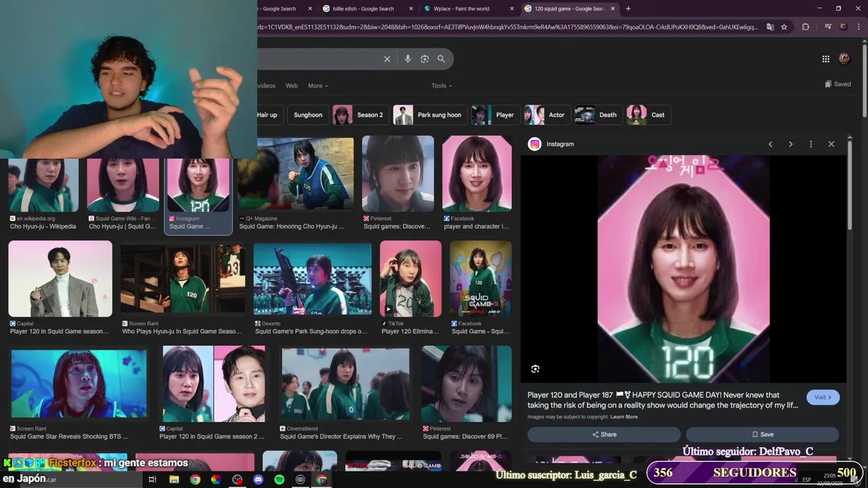Share the previewed image
This screenshot has height=488, width=868.
point(604,434)
